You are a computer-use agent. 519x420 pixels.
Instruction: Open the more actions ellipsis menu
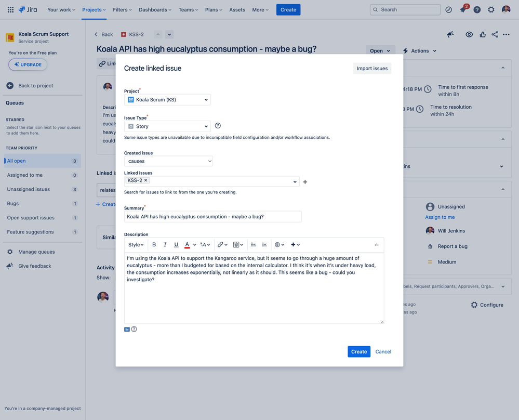(x=506, y=34)
